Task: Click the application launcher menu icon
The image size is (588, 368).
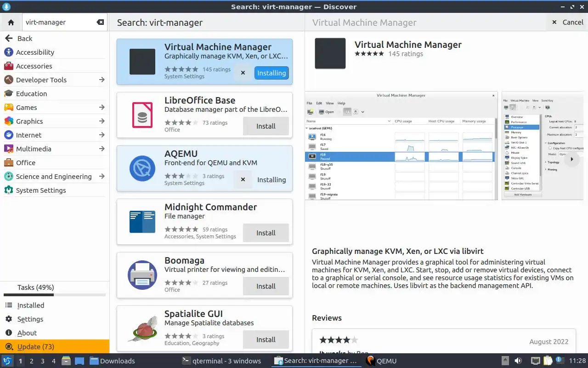Action: [x=7, y=361]
